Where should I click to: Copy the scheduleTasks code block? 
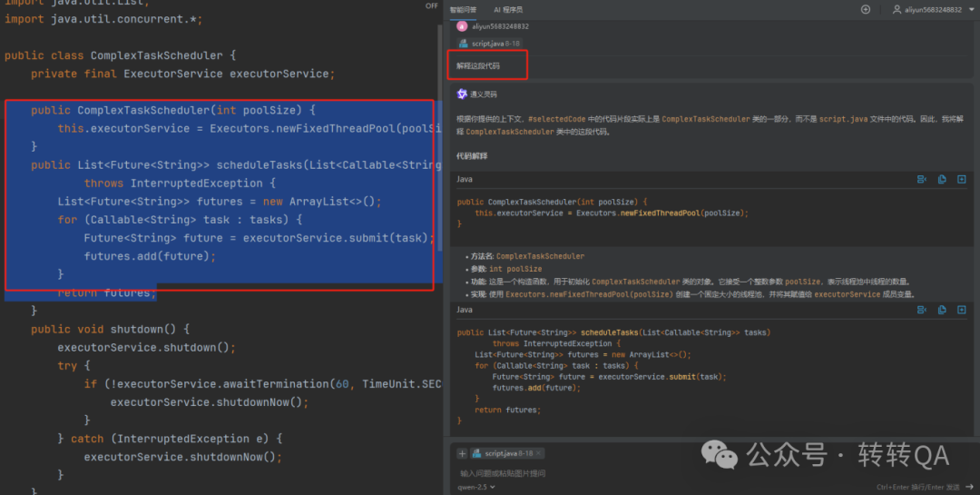click(x=941, y=310)
